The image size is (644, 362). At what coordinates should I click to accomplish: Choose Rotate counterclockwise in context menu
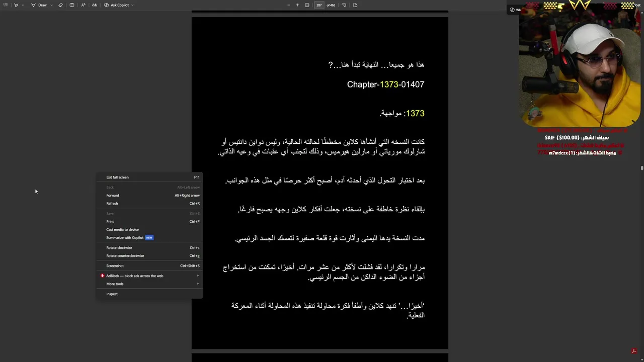click(x=150, y=256)
